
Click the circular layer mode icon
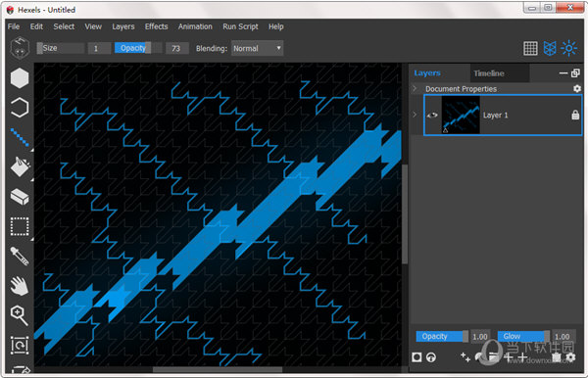click(x=431, y=357)
